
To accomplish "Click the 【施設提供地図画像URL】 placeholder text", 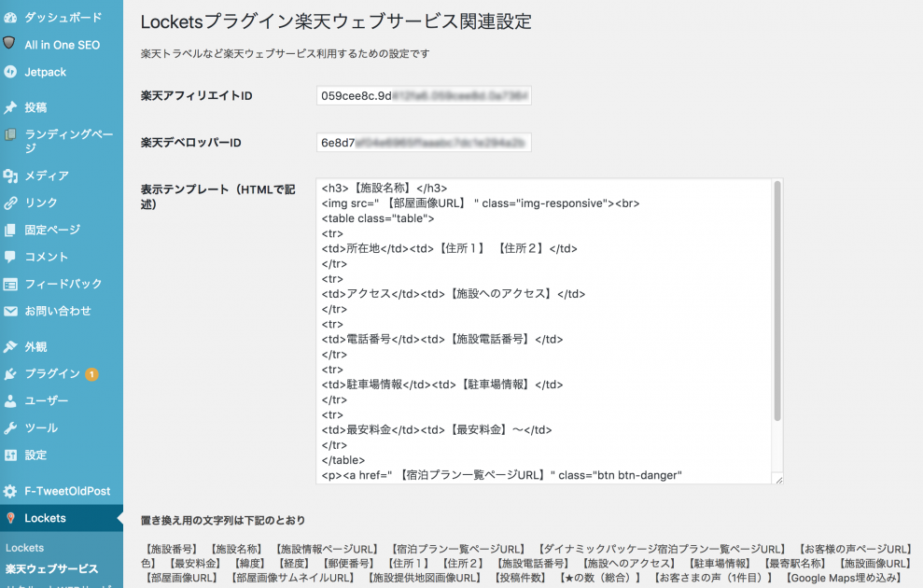I will 424,578.
